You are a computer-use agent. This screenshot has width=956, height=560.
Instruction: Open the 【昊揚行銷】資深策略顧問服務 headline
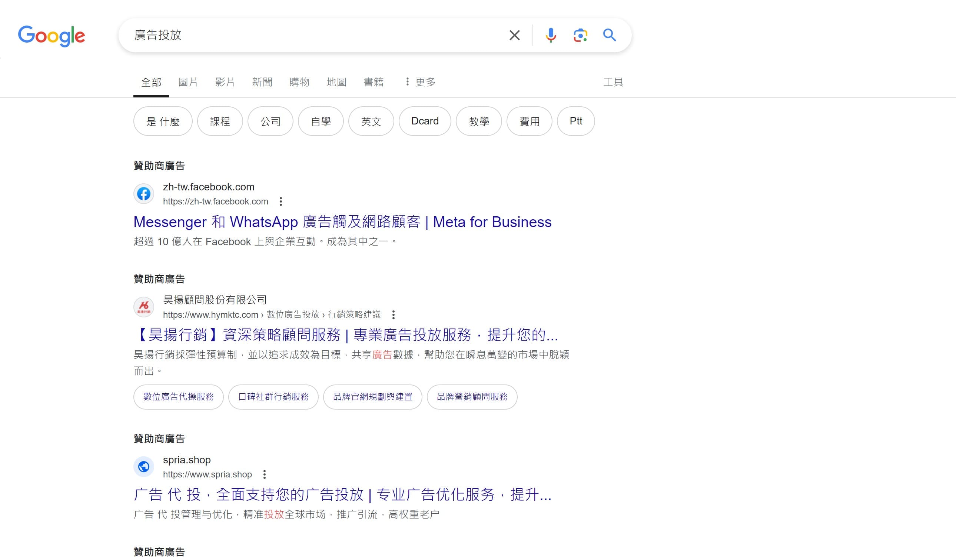[346, 335]
